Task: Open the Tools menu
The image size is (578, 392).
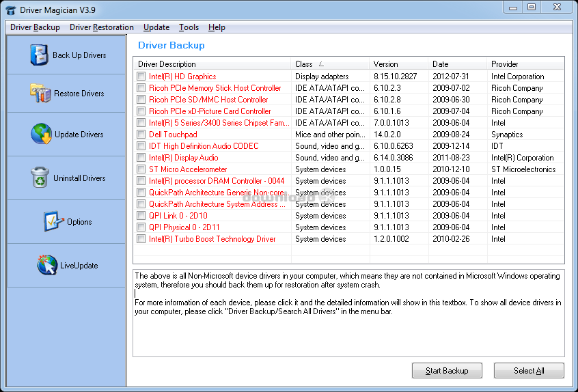Action: (189, 27)
